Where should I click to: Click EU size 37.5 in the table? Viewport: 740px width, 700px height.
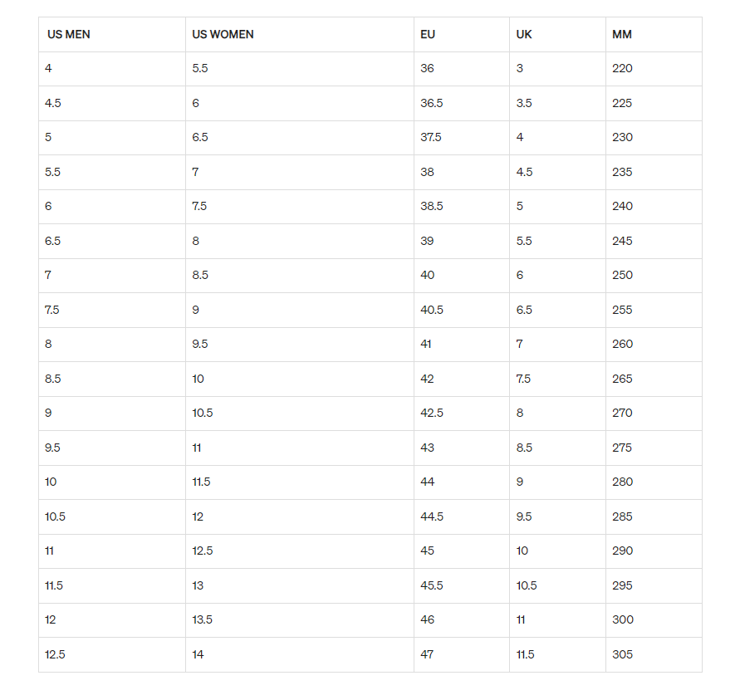point(431,137)
